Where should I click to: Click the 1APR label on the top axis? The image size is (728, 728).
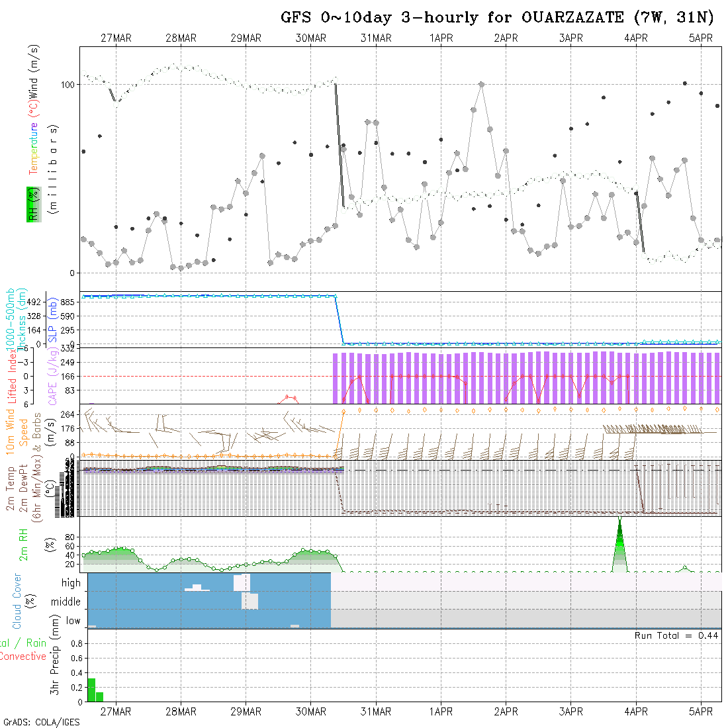441,38
